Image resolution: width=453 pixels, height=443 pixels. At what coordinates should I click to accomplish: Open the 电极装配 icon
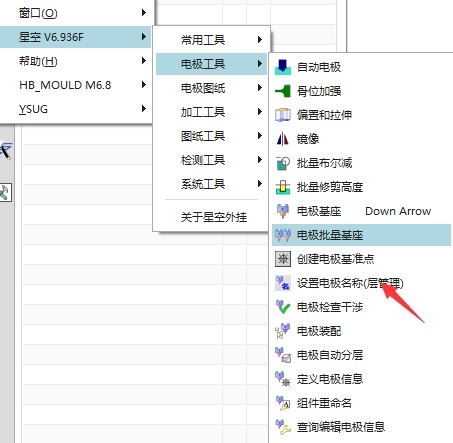pos(283,331)
